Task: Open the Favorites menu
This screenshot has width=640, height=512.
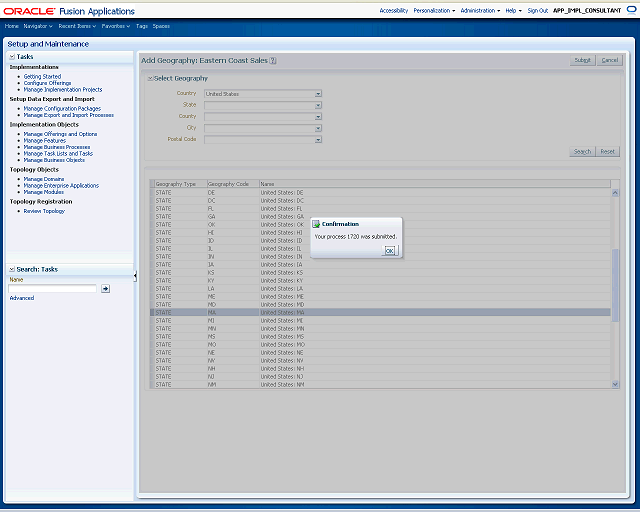Action: coord(116,26)
